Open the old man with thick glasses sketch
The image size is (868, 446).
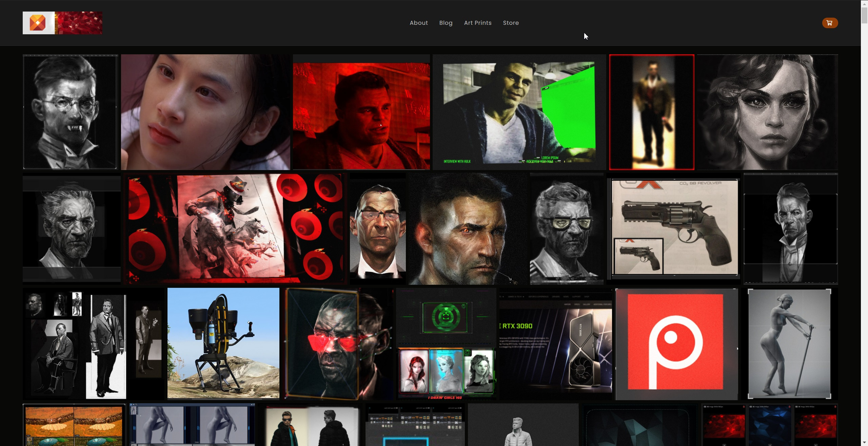[567, 229]
